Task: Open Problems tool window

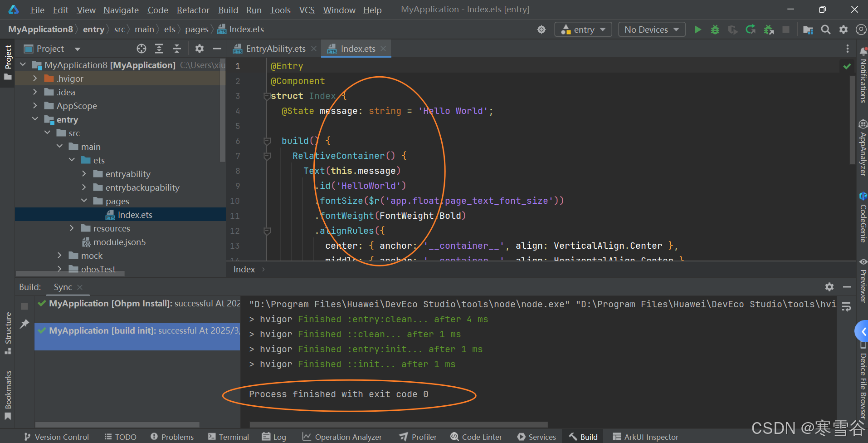Action: tap(172, 437)
